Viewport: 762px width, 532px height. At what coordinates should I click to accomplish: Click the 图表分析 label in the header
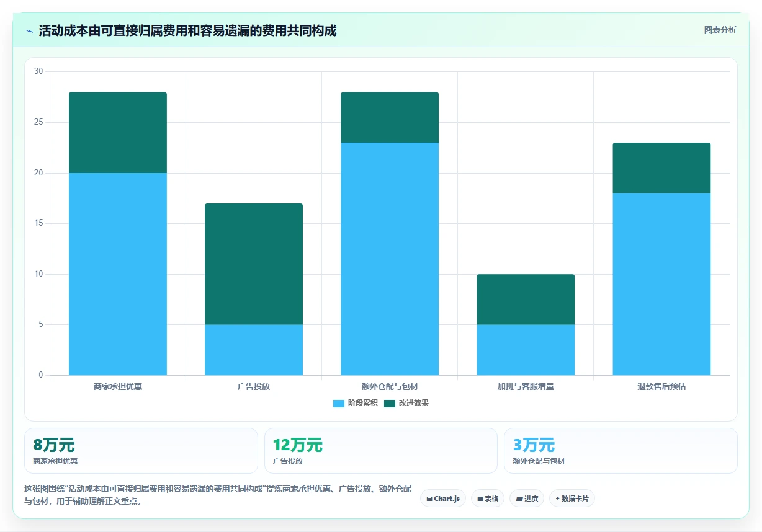coord(720,30)
